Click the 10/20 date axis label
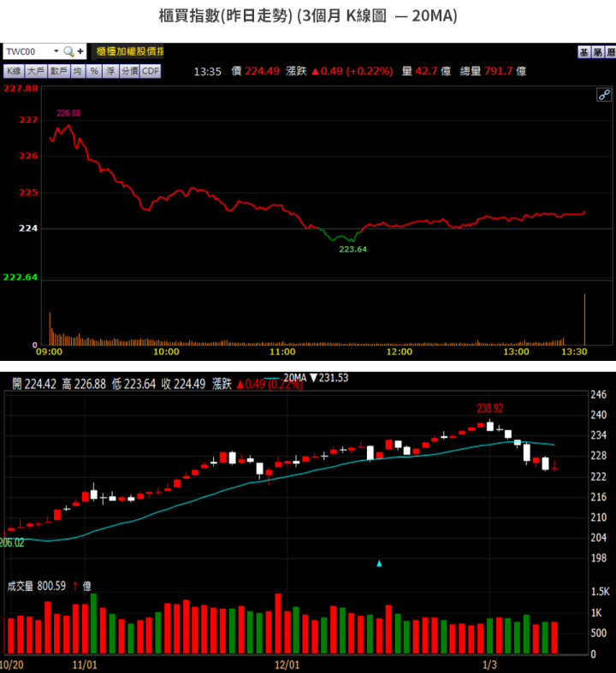This screenshot has height=673, width=616. point(12,664)
